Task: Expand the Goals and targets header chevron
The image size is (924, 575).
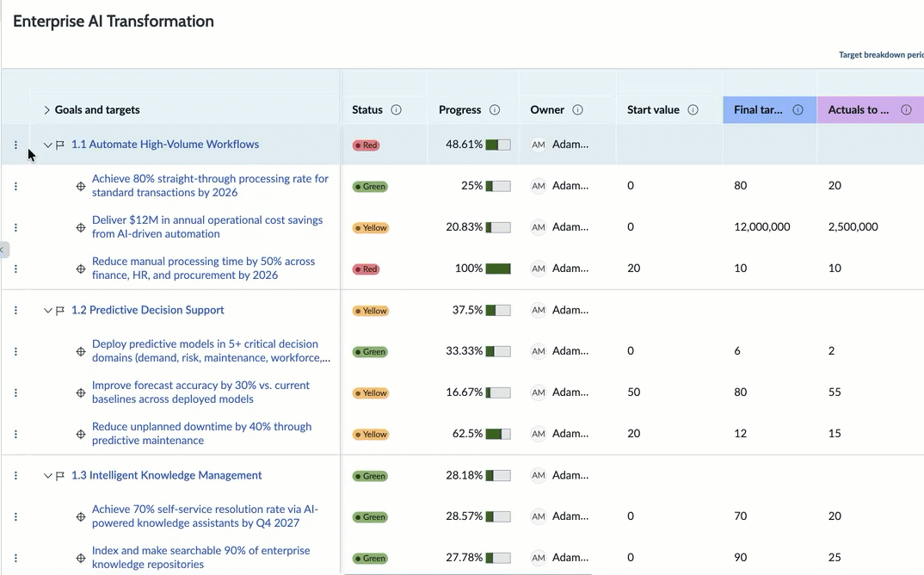Action: pyautogui.click(x=46, y=109)
